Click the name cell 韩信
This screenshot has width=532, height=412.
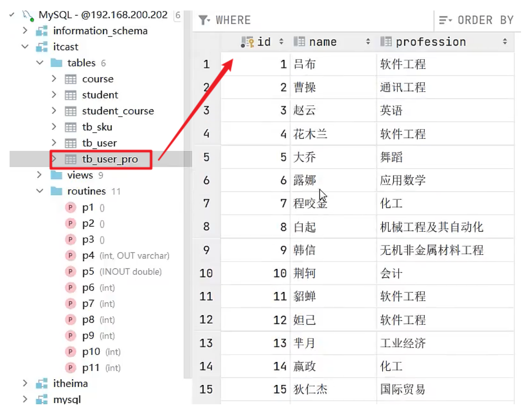click(333, 250)
